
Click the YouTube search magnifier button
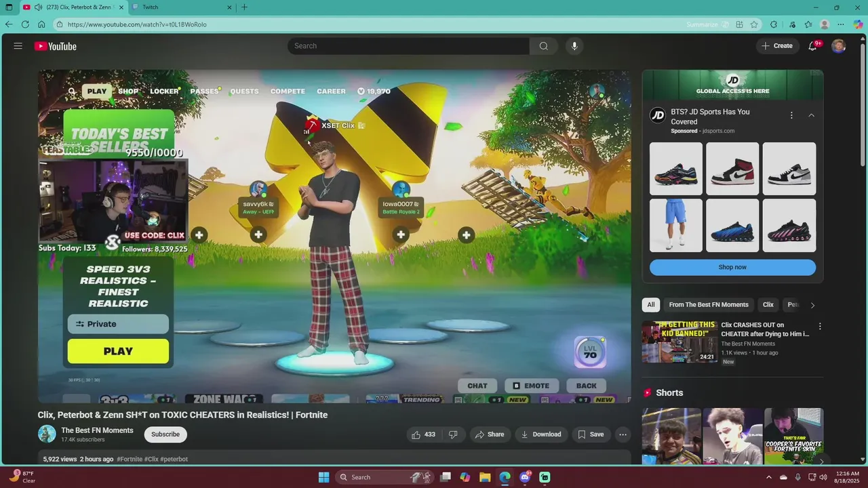point(543,46)
